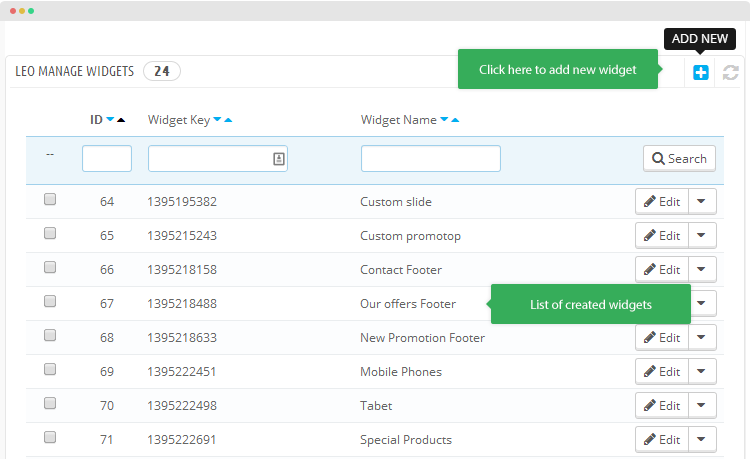Screen dimensions: 750x459
Task: Sort Widget Key ascending with the up arrow
Action: 228,120
